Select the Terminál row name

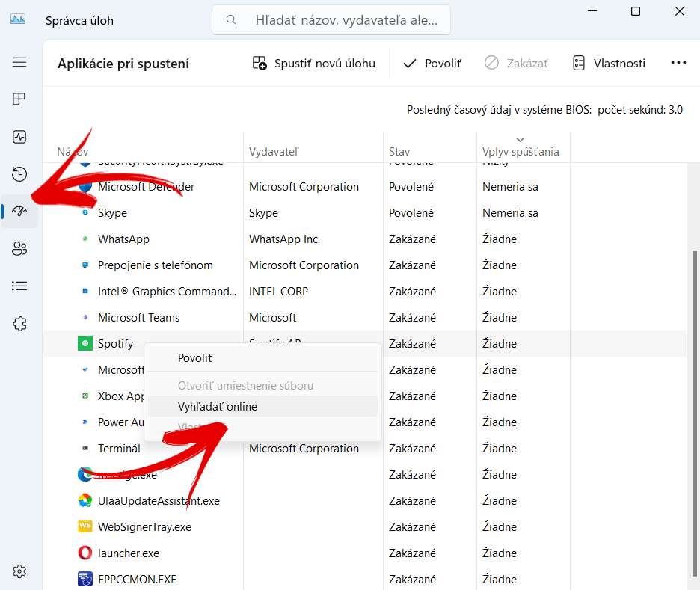pos(119,449)
